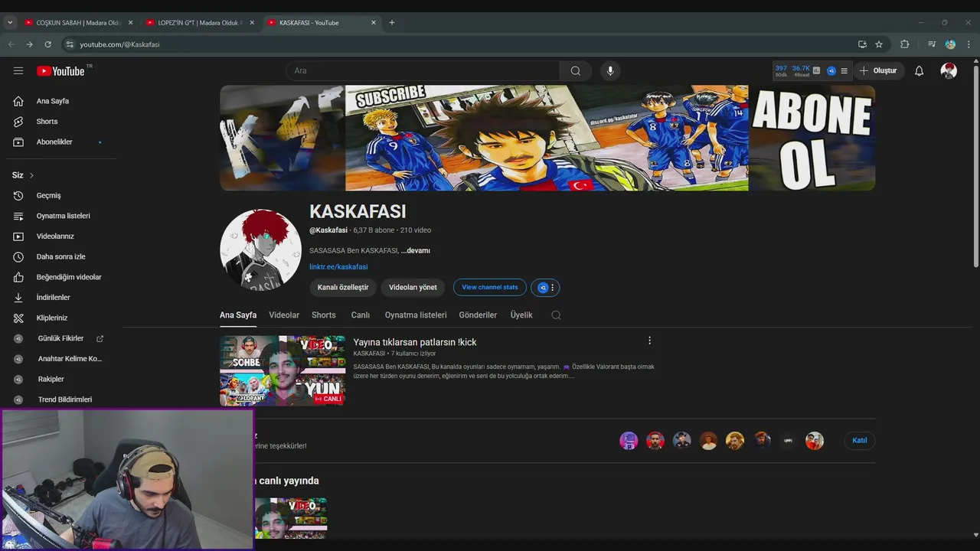Open Daha sonra izle in the sidebar

(61, 256)
